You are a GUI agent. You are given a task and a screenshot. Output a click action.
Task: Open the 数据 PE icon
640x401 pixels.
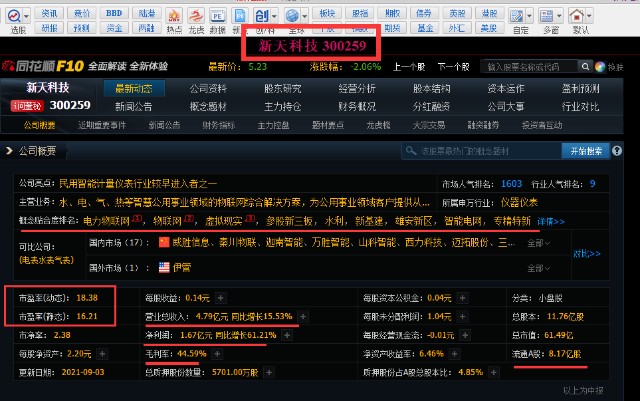point(218,16)
